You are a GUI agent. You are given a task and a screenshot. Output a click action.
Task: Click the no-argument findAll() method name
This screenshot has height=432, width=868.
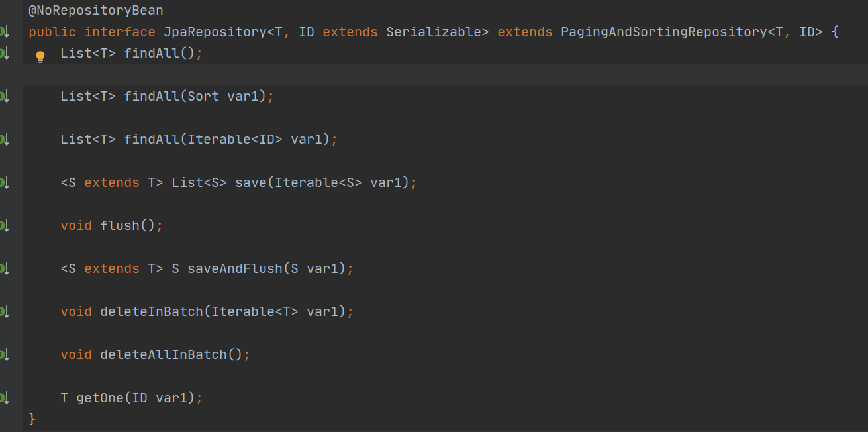[152, 53]
